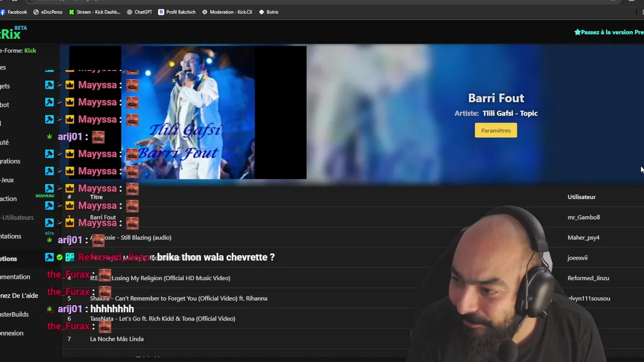Screen dimensions: 644x362
Task: Click the user Reformed_Jinzu in the Utilisateur column
Action: [588, 278]
